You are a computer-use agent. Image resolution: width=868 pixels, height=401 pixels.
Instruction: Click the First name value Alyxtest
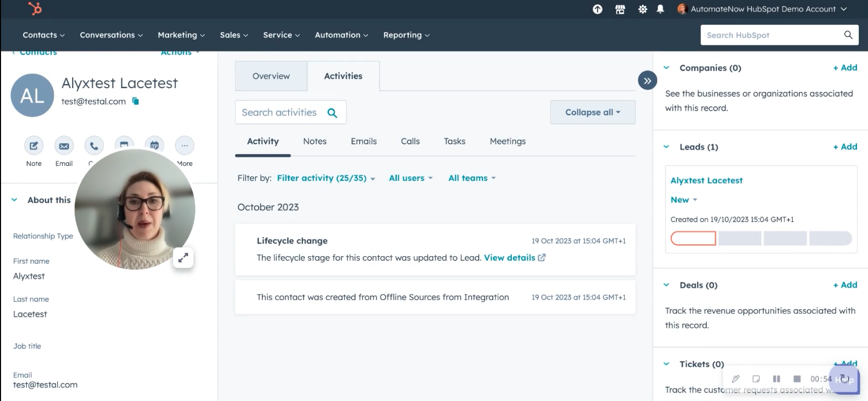(x=29, y=276)
